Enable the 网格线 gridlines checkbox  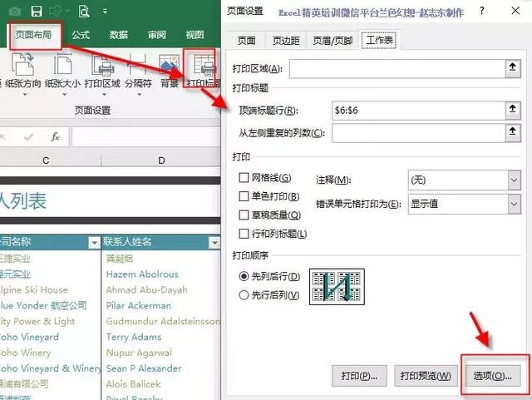[x=244, y=178]
